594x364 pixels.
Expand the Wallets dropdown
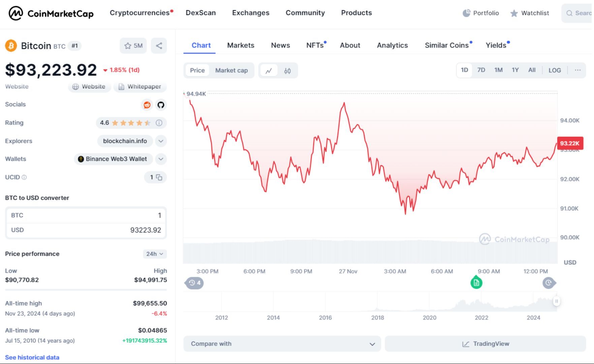click(x=161, y=159)
